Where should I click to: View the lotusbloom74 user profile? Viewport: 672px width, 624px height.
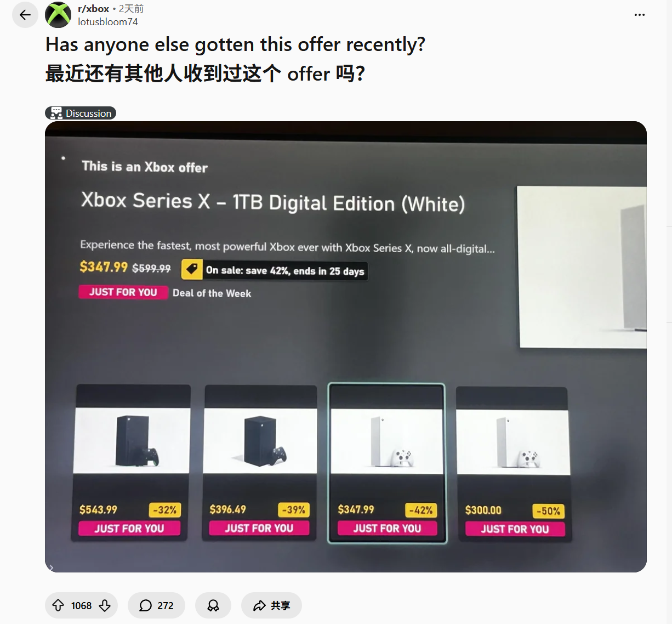point(108,22)
